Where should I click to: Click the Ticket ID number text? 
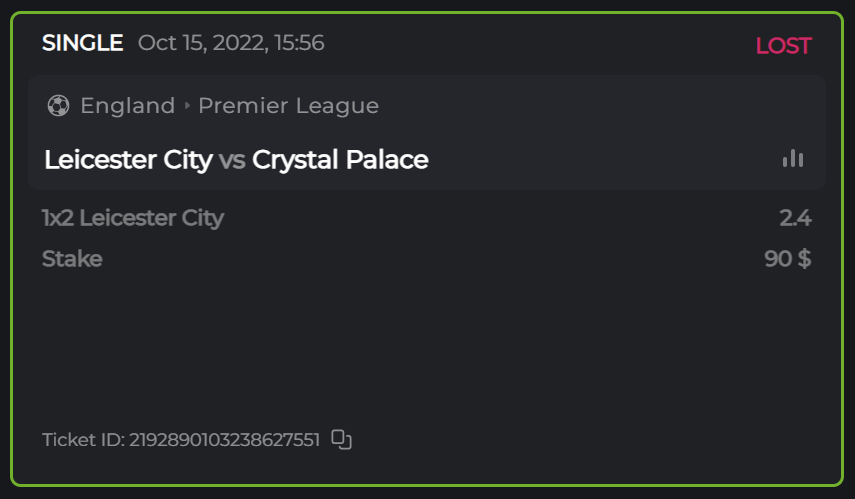coord(224,439)
